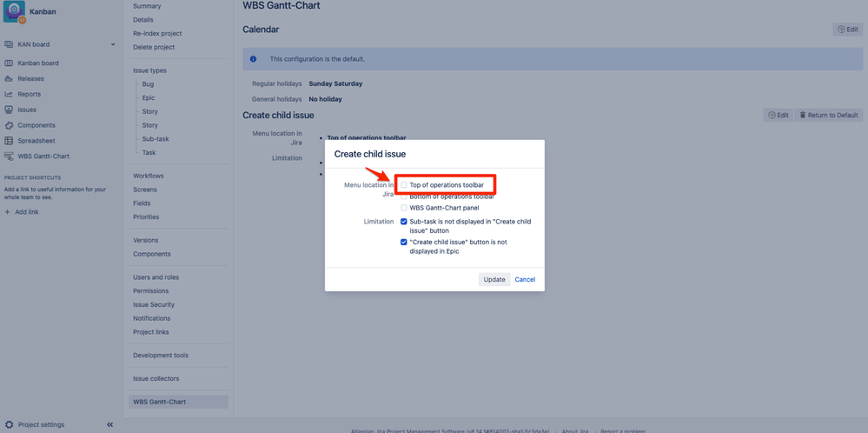This screenshot has height=433, width=868.
Task: Click the Reports chart icon
Action: pos(9,94)
